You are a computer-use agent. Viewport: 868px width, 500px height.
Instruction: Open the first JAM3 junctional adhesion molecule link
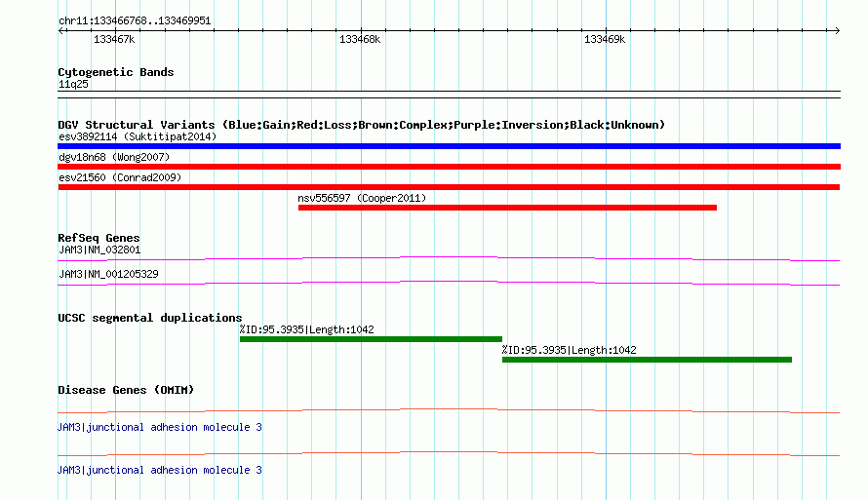(160, 427)
